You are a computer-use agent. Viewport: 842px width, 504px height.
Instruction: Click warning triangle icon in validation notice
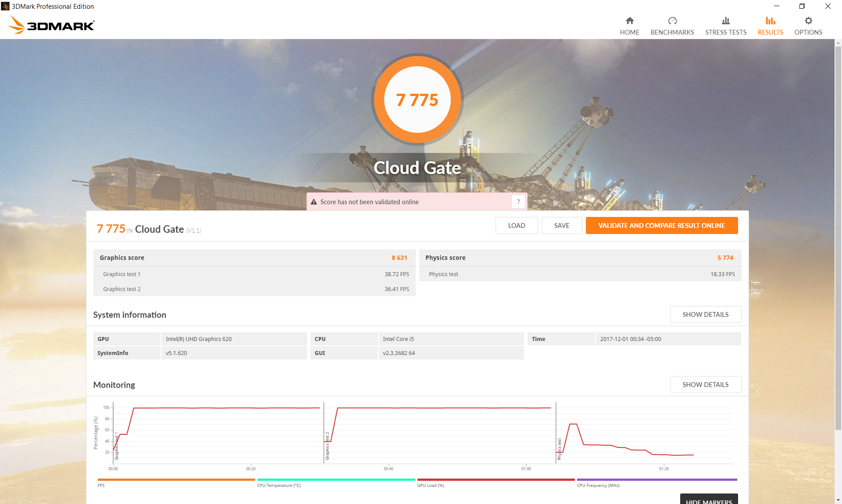(314, 202)
